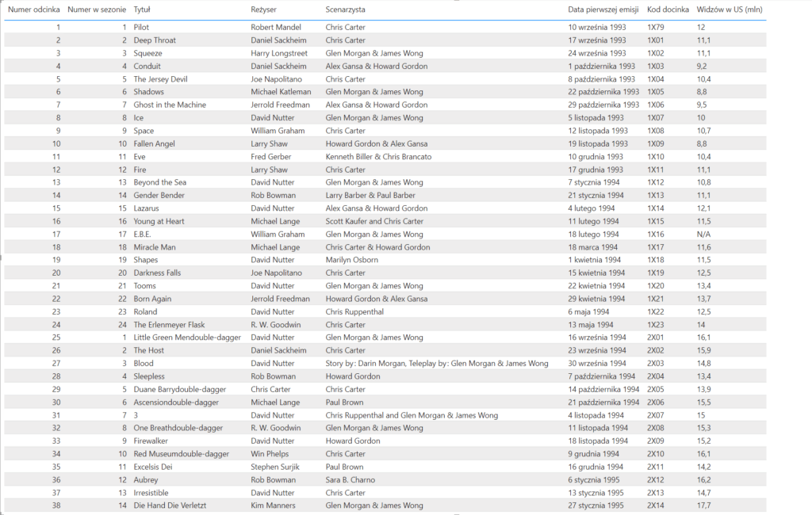The height and width of the screenshot is (515, 812).
Task: Click the Widzów w US (mln) header
Action: click(730, 10)
